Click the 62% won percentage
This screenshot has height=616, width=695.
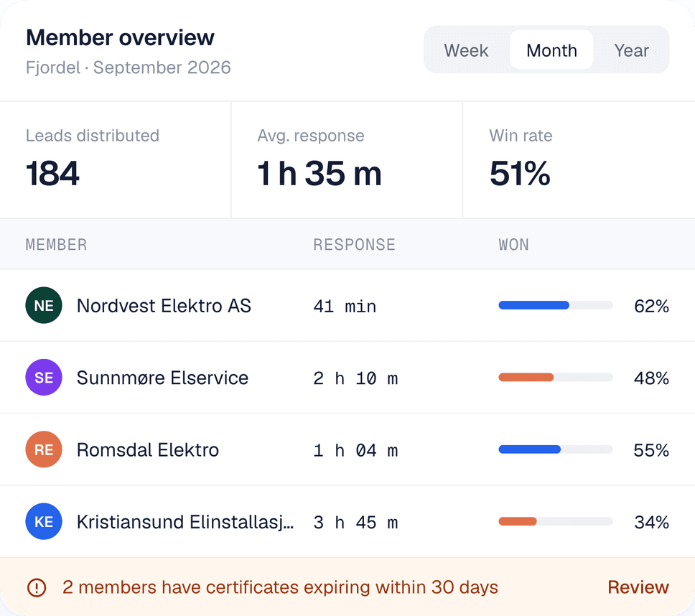[x=651, y=306]
